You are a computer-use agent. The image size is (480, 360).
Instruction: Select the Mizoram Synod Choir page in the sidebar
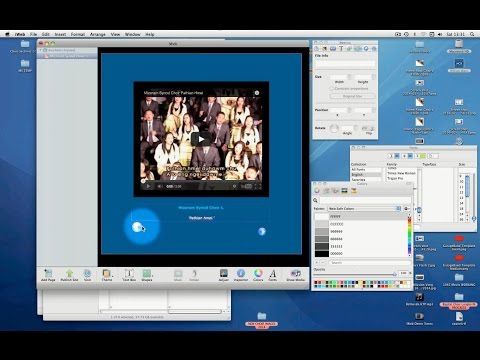coord(68,56)
